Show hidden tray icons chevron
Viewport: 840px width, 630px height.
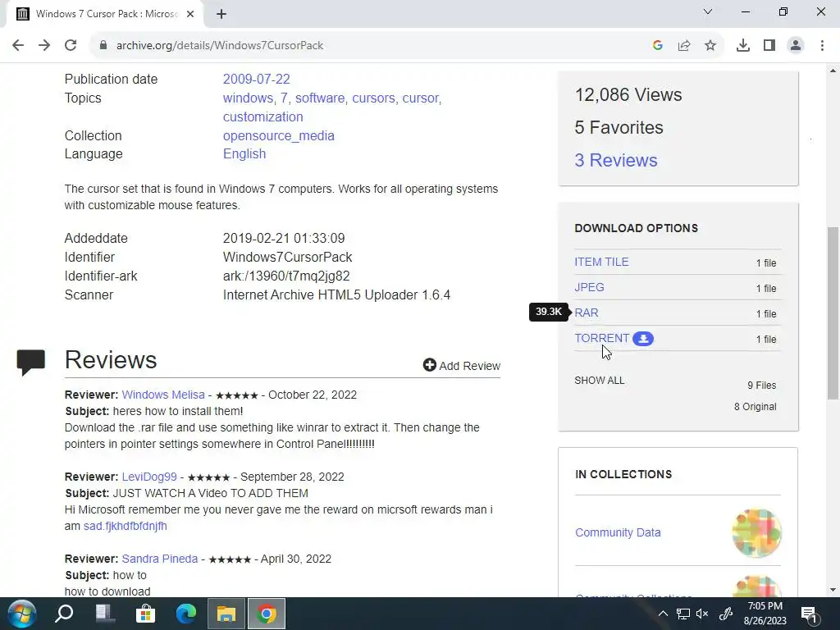pyautogui.click(x=663, y=614)
